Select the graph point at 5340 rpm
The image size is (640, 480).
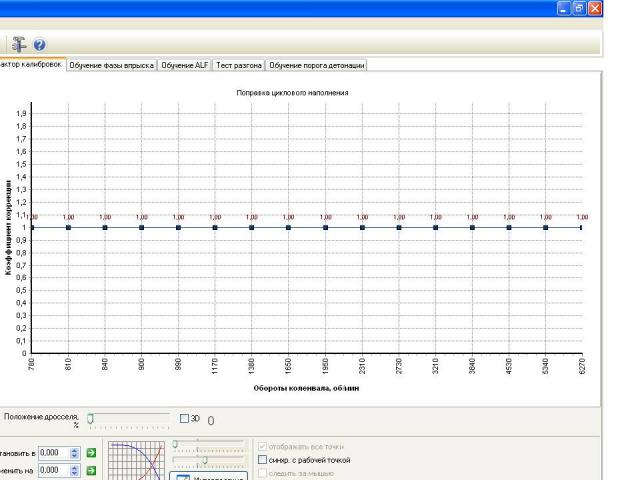click(x=546, y=228)
